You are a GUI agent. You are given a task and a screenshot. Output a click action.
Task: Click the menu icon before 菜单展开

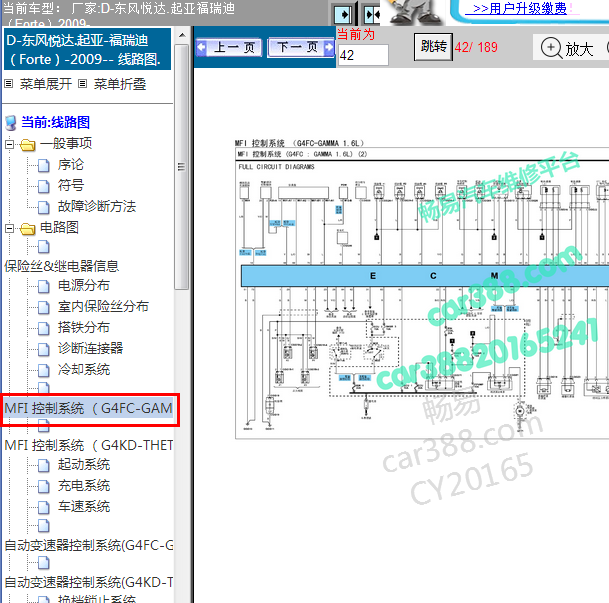coord(9,83)
